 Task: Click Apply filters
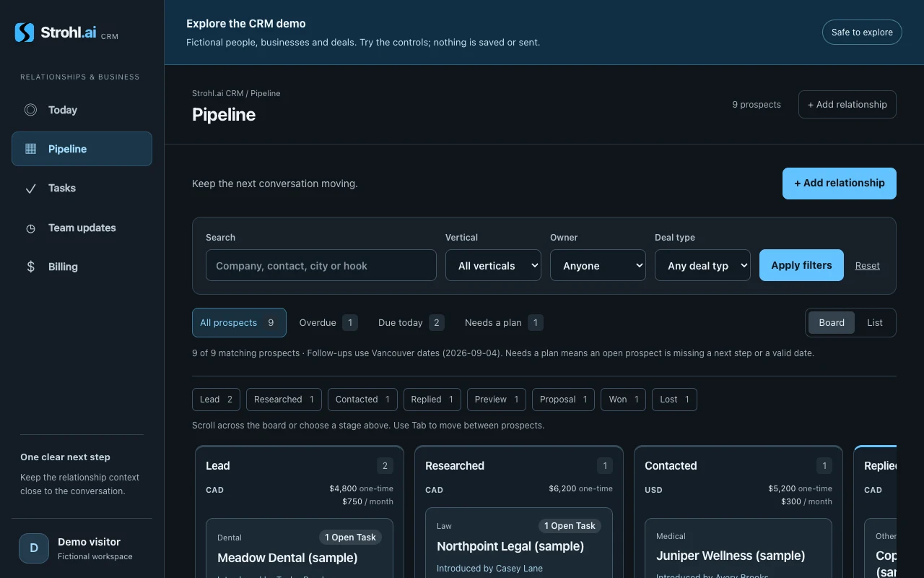pos(801,265)
